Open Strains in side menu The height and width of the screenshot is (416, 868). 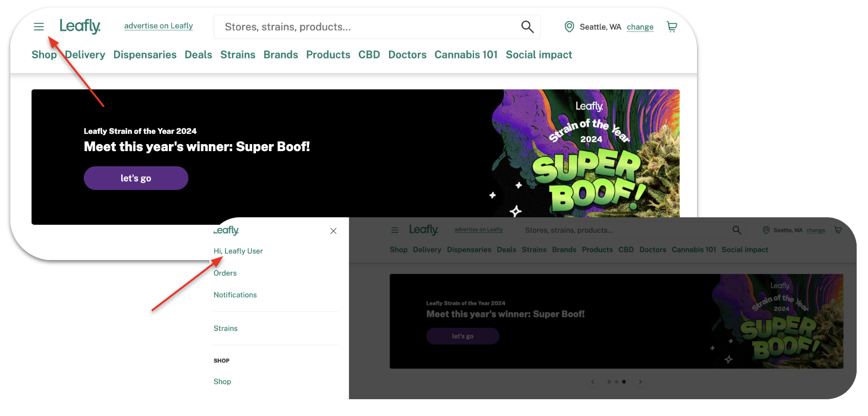226,328
